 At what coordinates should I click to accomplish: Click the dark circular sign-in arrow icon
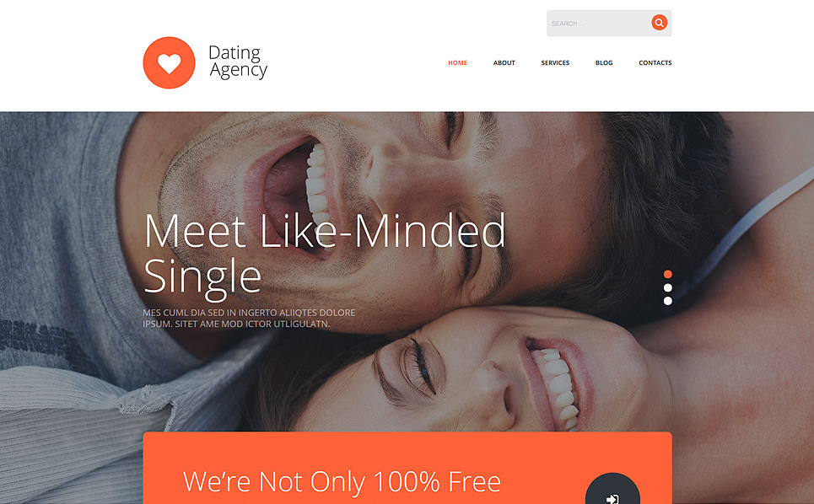[612, 489]
